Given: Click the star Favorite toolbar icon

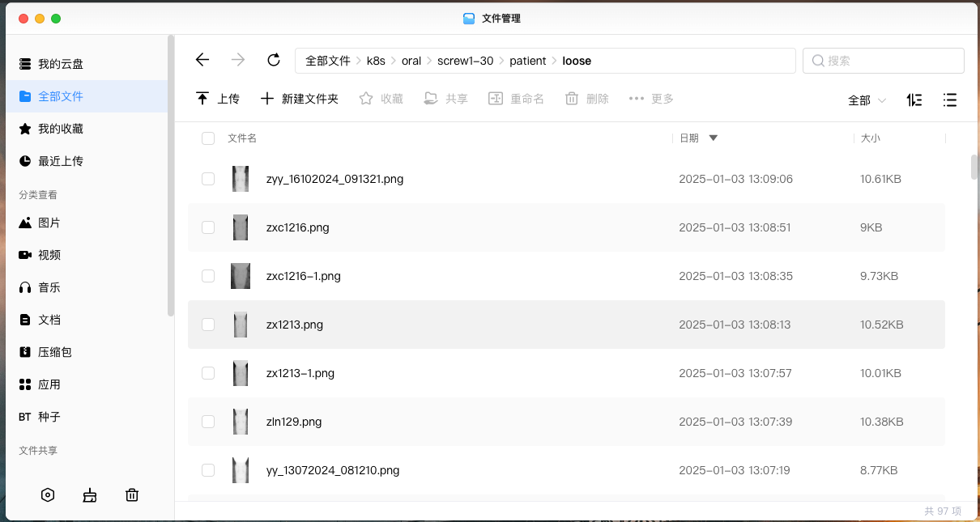Looking at the screenshot, I should pos(366,99).
